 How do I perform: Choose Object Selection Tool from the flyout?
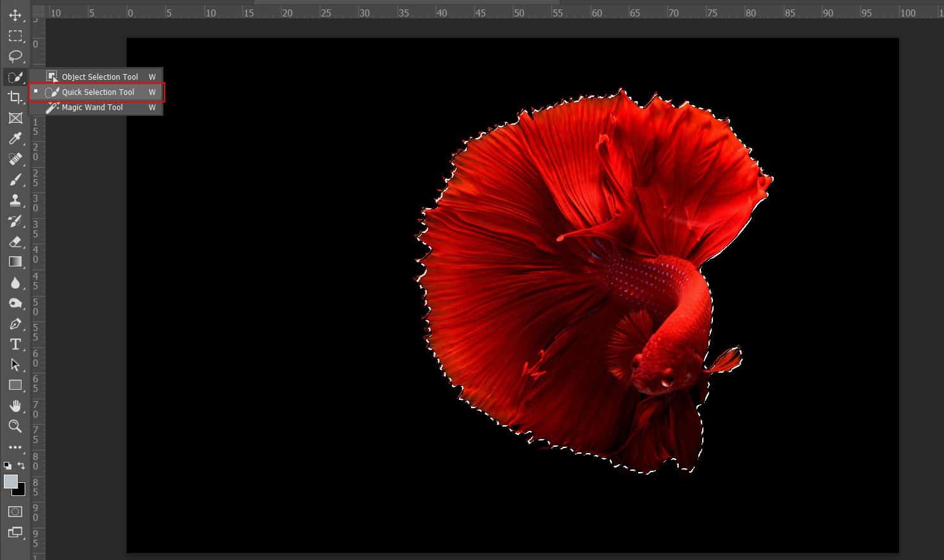[99, 77]
